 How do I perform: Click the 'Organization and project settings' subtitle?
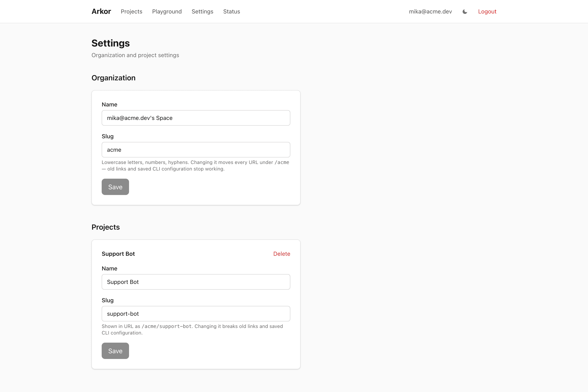tap(135, 55)
